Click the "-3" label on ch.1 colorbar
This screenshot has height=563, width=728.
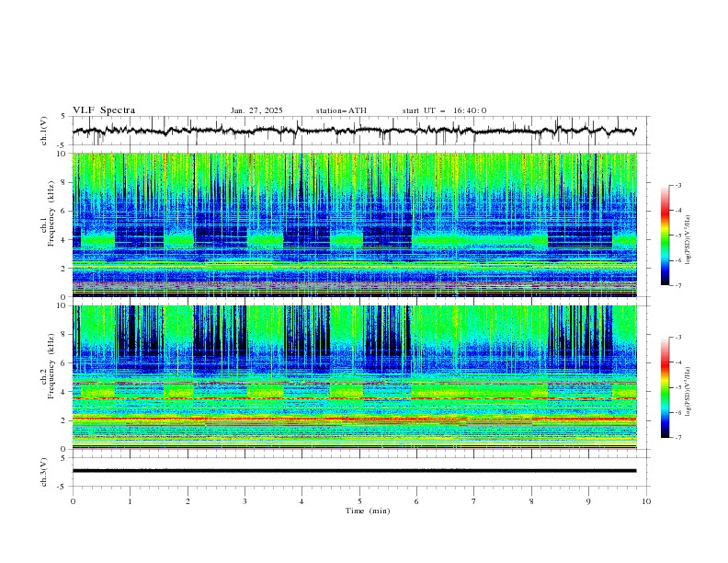(678, 185)
